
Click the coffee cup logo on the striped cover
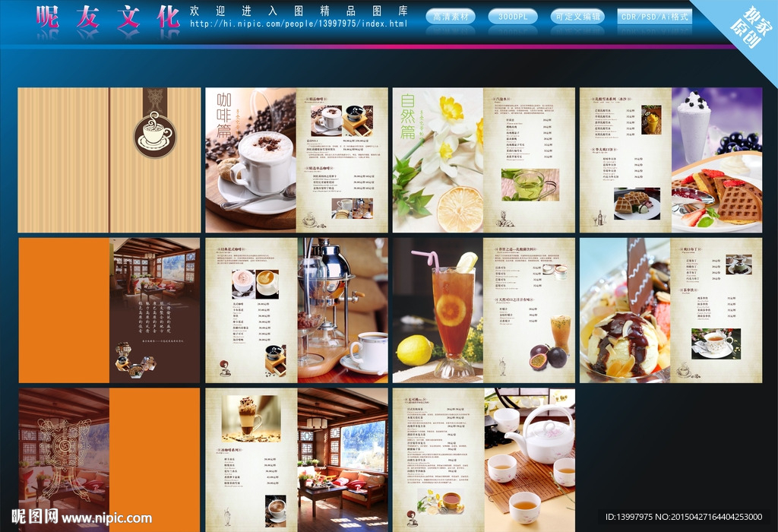coord(154,135)
